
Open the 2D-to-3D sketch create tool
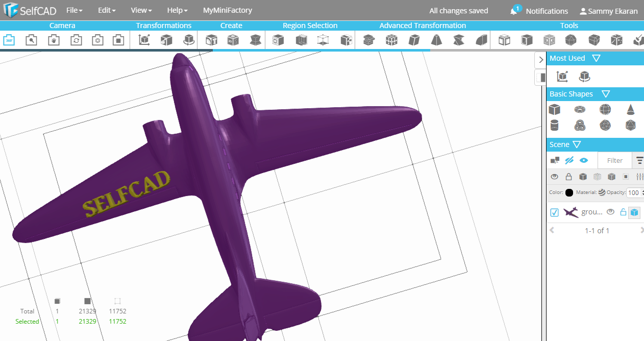click(x=233, y=40)
